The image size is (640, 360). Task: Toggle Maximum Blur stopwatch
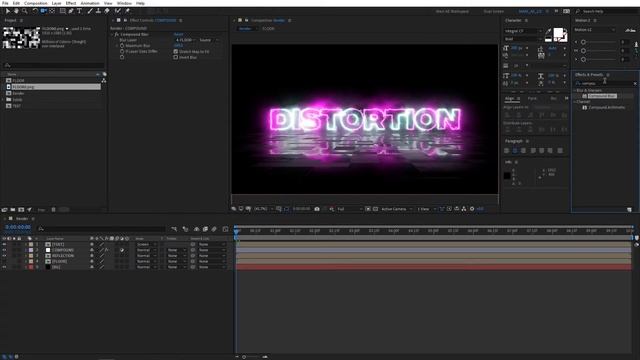pyautogui.click(x=122, y=46)
